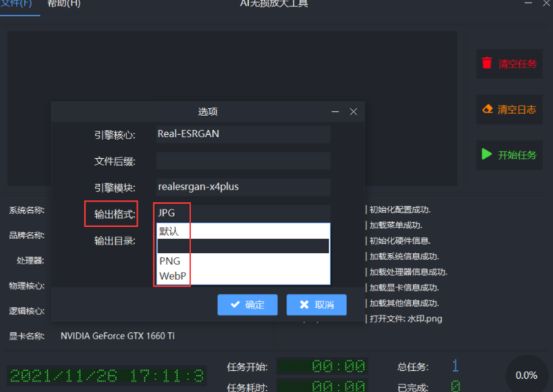
Task: Click the 0.0% circular progress indicator
Action: [x=527, y=375]
